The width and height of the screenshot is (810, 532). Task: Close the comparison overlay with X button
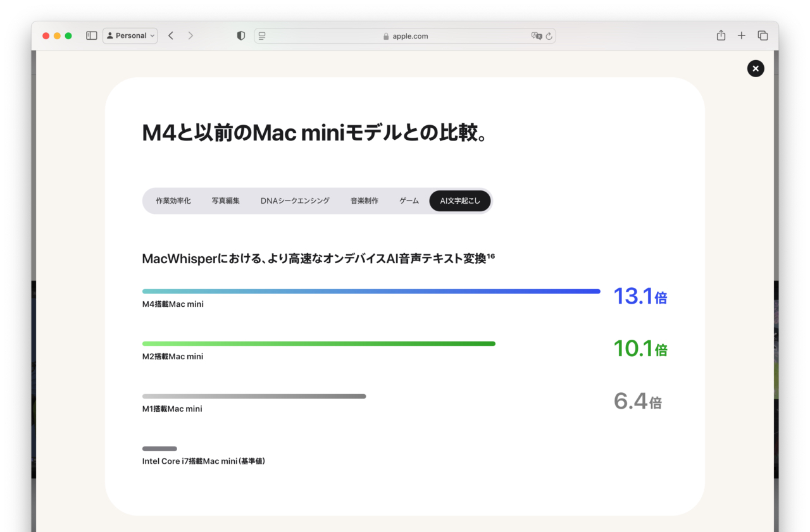(756, 68)
